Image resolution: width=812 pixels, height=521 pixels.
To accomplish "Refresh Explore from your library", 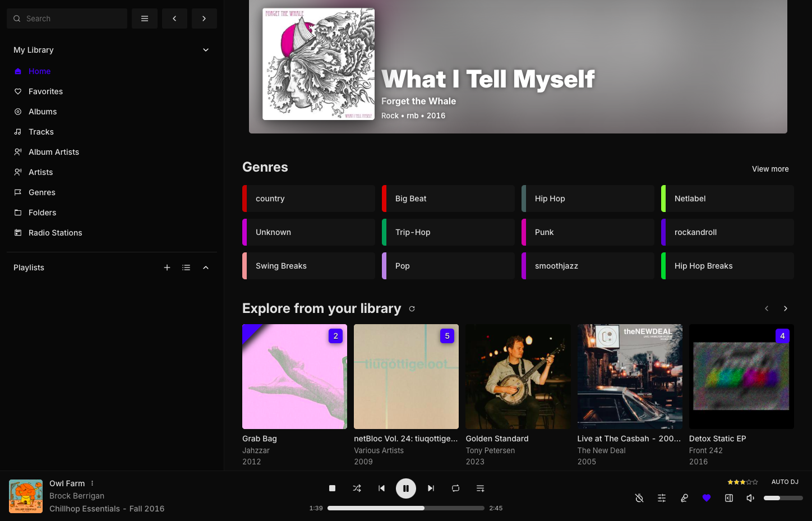I will (412, 308).
